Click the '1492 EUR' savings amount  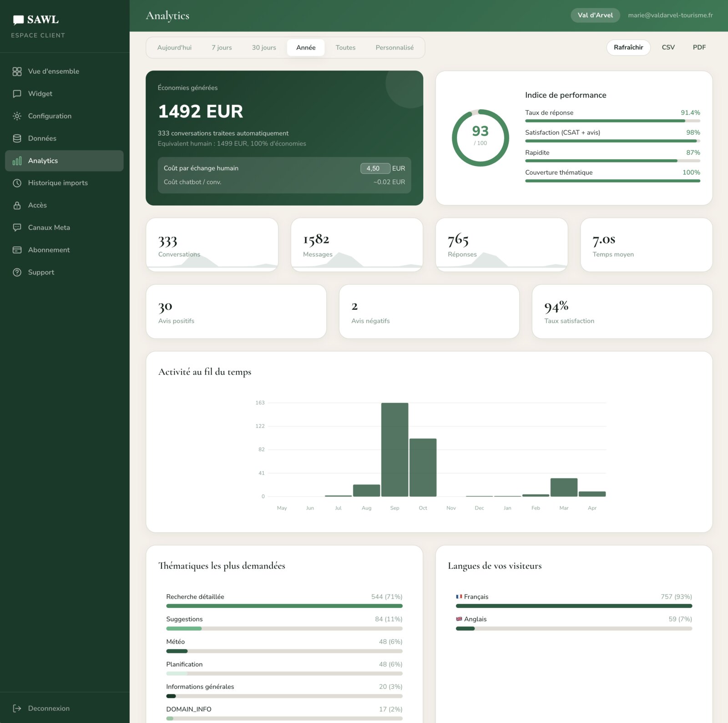pyautogui.click(x=201, y=111)
